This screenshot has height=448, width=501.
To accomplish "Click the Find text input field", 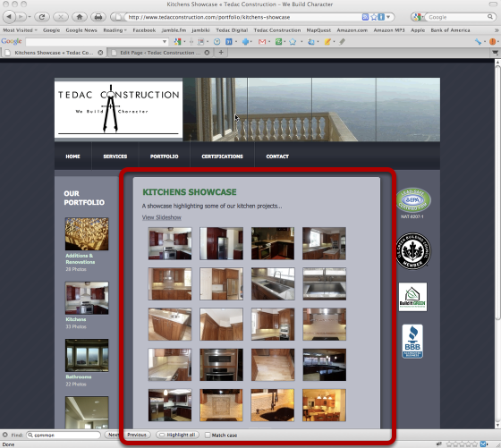I will [x=64, y=435].
